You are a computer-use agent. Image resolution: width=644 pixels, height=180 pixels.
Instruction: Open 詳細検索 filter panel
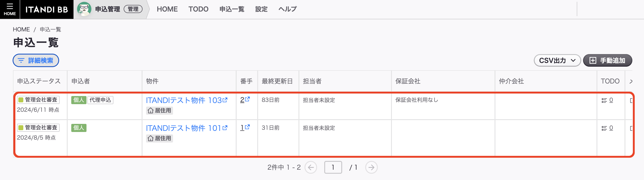coord(36,61)
